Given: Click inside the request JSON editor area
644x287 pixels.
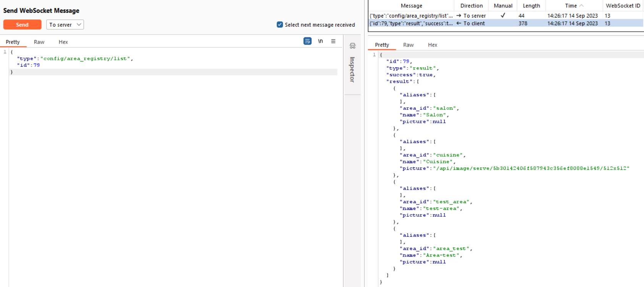Looking at the screenshot, I should [172, 153].
